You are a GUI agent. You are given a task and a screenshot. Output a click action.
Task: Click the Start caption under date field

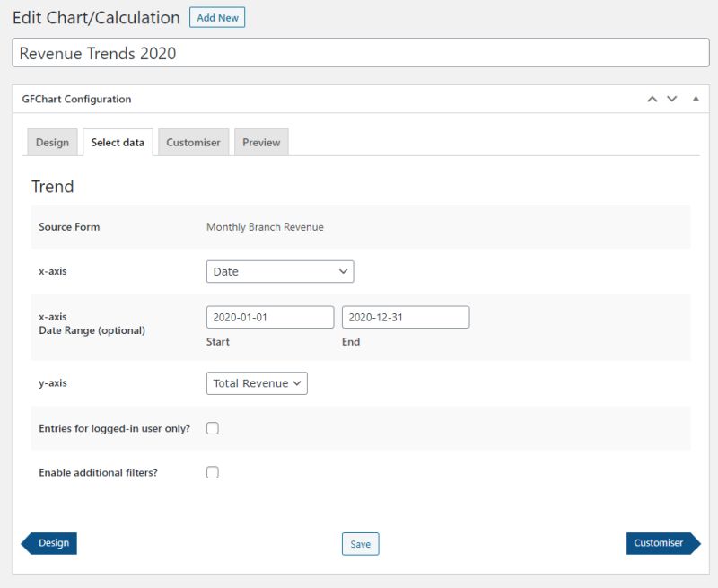point(218,342)
